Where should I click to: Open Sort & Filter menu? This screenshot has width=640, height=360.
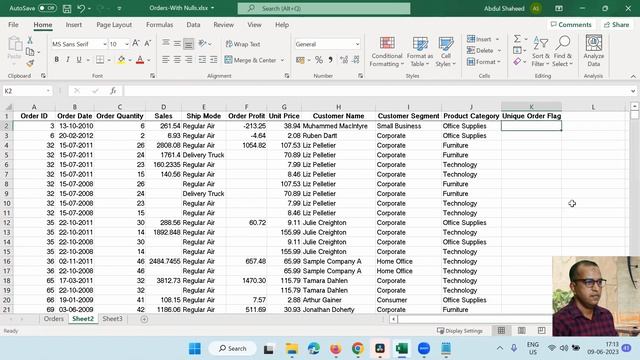(x=541, y=51)
